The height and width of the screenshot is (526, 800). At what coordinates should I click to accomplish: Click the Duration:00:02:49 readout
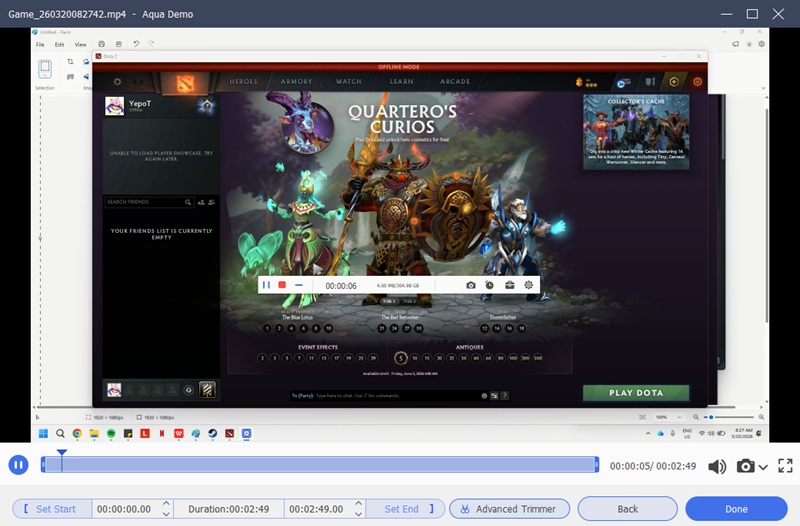pos(229,509)
